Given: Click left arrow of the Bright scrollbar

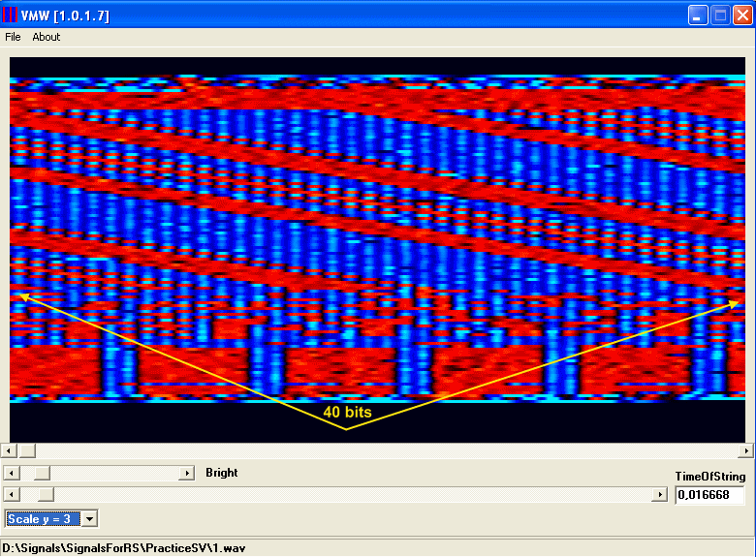Looking at the screenshot, I should point(11,474).
